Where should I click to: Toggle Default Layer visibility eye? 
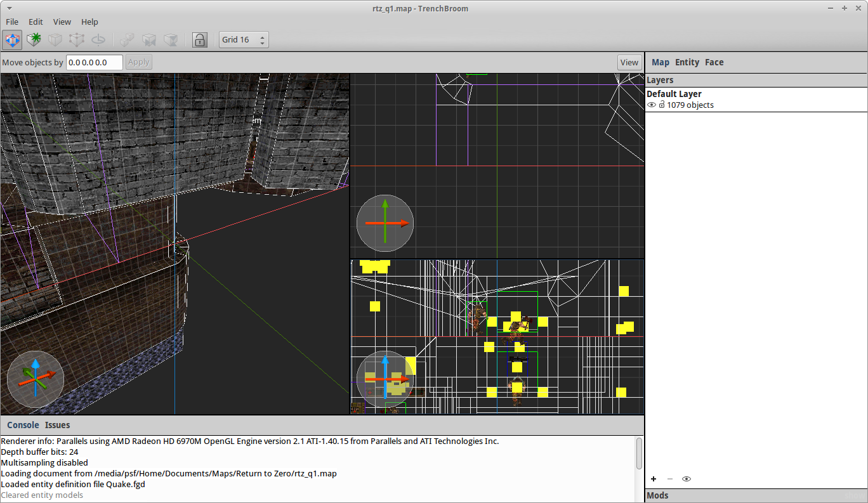652,105
